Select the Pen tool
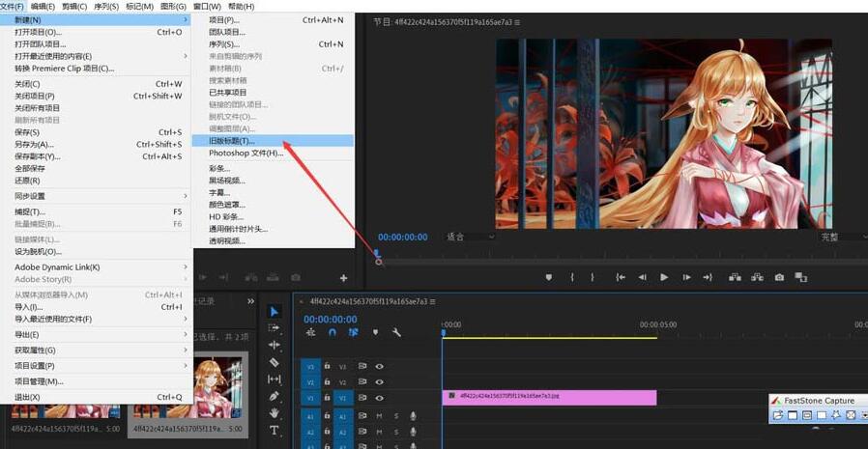Image resolution: width=868 pixels, height=449 pixels. 275,396
